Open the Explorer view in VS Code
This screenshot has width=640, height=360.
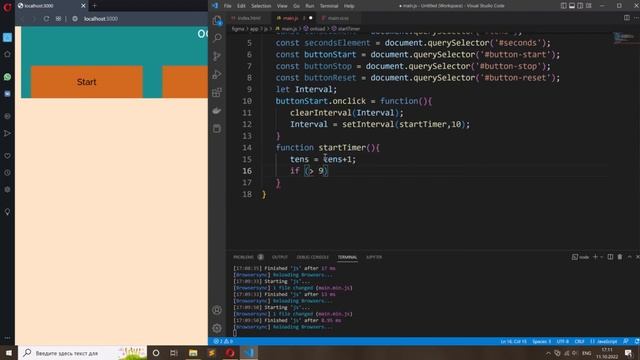pyautogui.click(x=217, y=20)
